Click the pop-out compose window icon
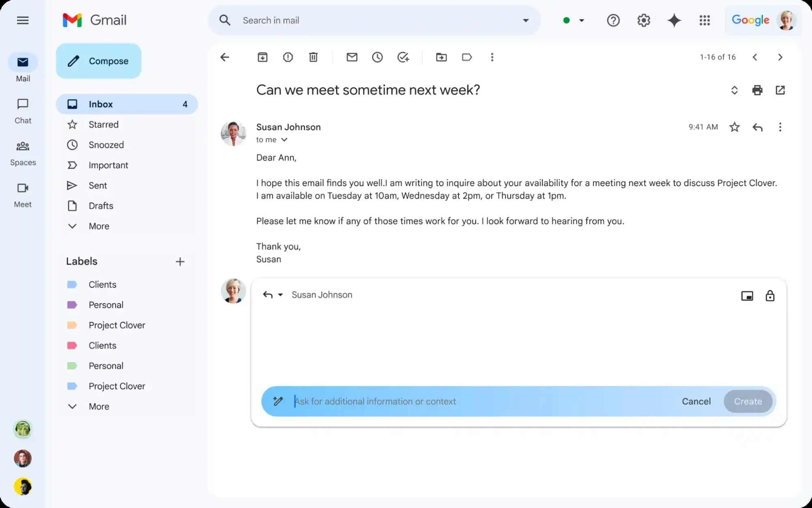This screenshot has width=812, height=508. [x=747, y=295]
